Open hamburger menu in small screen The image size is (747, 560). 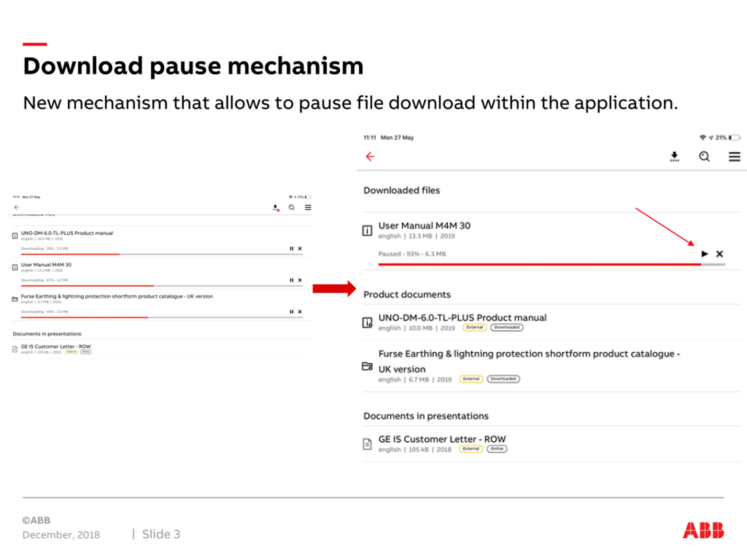click(x=308, y=207)
